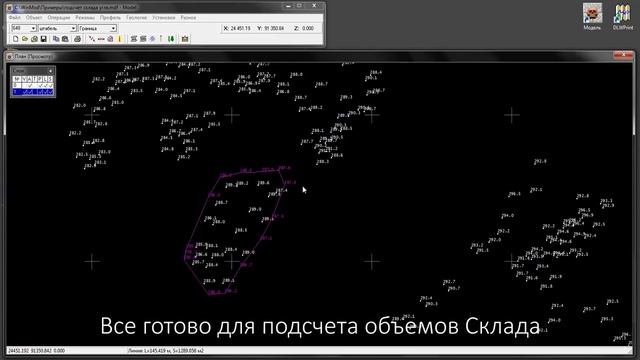The width and height of the screenshot is (640, 360).
Task: Select the highlighted blue layer row
Action: pos(33,92)
